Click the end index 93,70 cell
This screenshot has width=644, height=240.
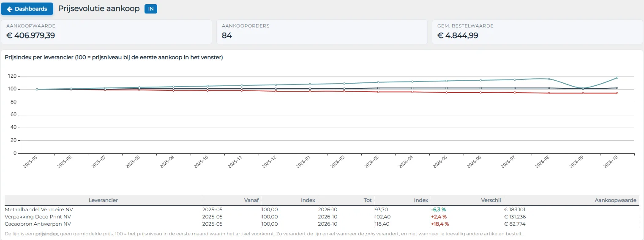point(381,210)
